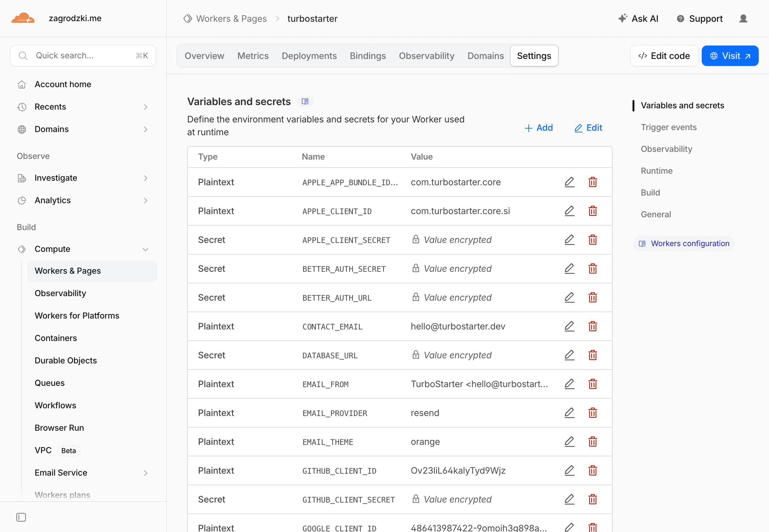769x532 pixels.
Task: Edit the APPLE_CLIENT_ID variable
Action: click(569, 211)
